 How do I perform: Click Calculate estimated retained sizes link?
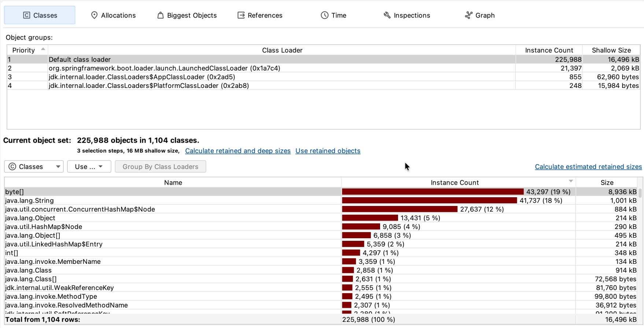[x=588, y=167]
